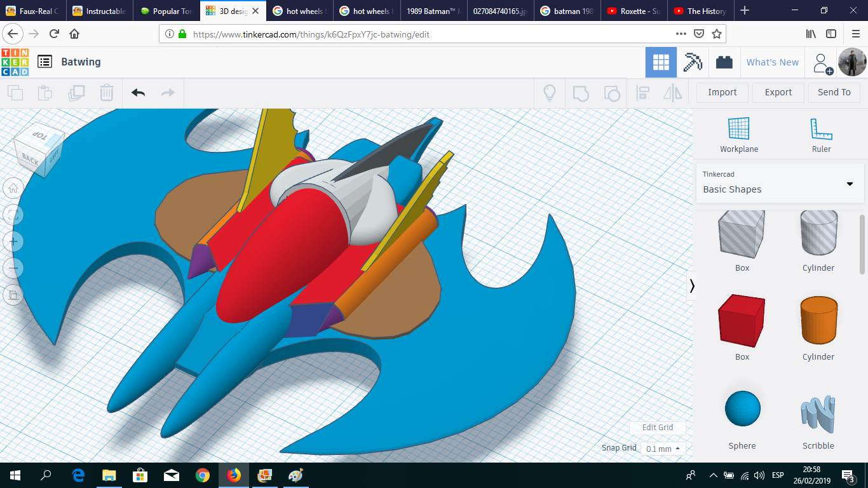Screen dimensions: 868x488
Task: Open a new browser tab
Action: pos(745,11)
